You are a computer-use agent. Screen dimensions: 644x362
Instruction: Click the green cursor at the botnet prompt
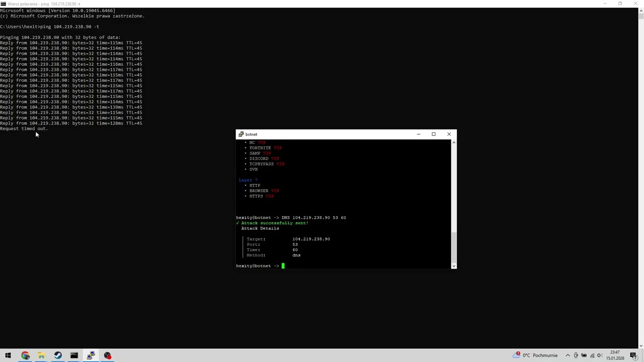[283, 266]
